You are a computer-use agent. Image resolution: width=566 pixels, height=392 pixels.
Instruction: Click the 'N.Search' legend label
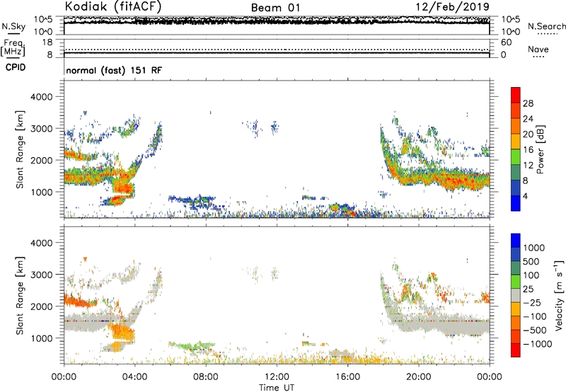[546, 26]
